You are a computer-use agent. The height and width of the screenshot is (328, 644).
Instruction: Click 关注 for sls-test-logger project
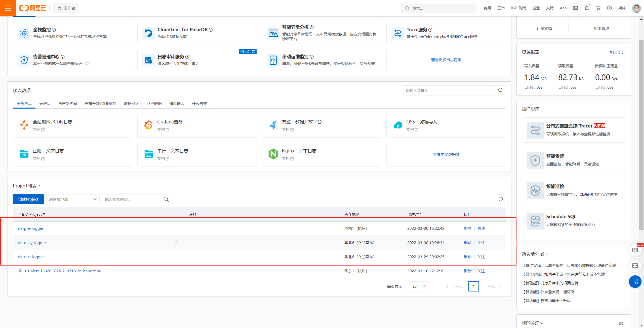(481, 257)
